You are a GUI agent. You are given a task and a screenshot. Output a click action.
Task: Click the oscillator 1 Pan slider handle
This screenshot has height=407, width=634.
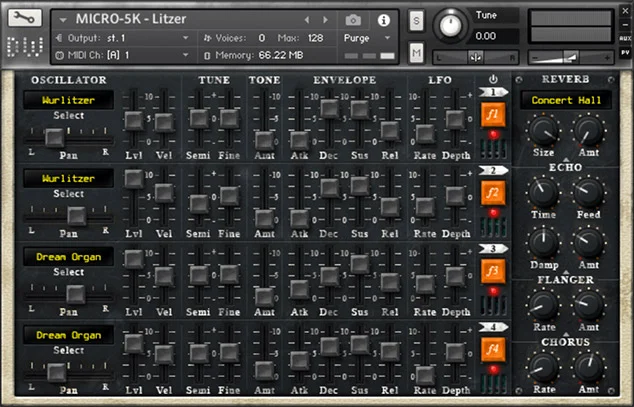[x=54, y=138]
